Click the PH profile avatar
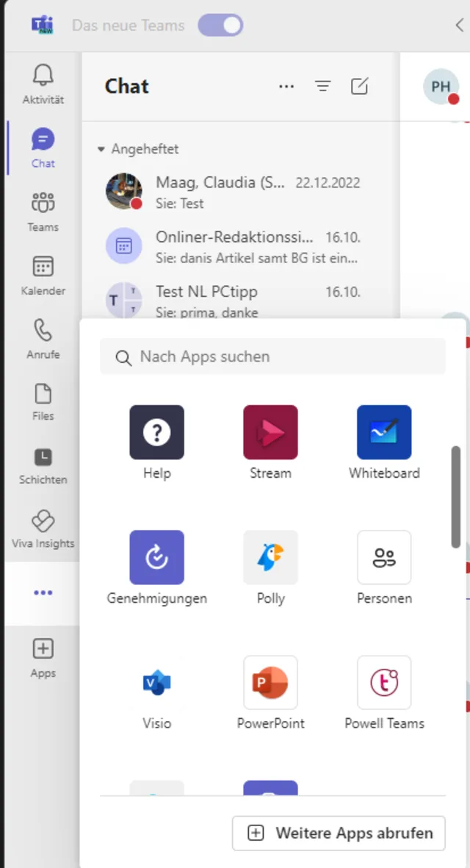The width and height of the screenshot is (470, 868). click(441, 86)
